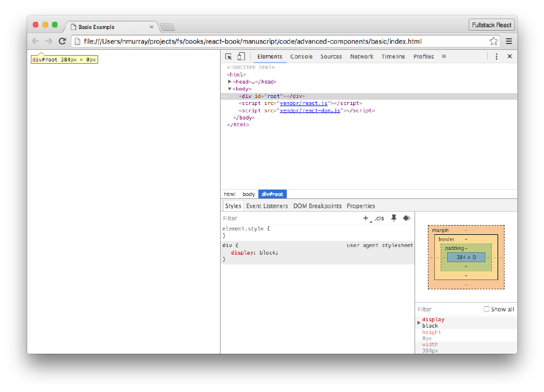Open the Chrome hamburger menu
This screenshot has height=392, width=544.
point(509,41)
